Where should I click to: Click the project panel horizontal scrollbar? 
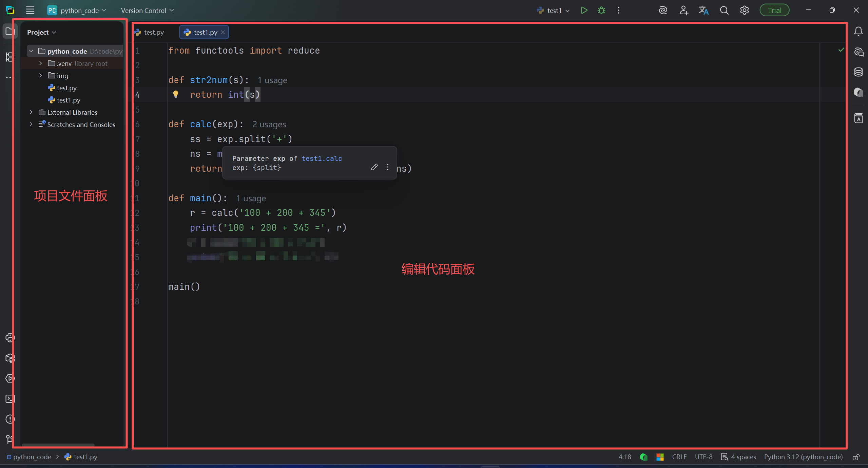click(58, 445)
